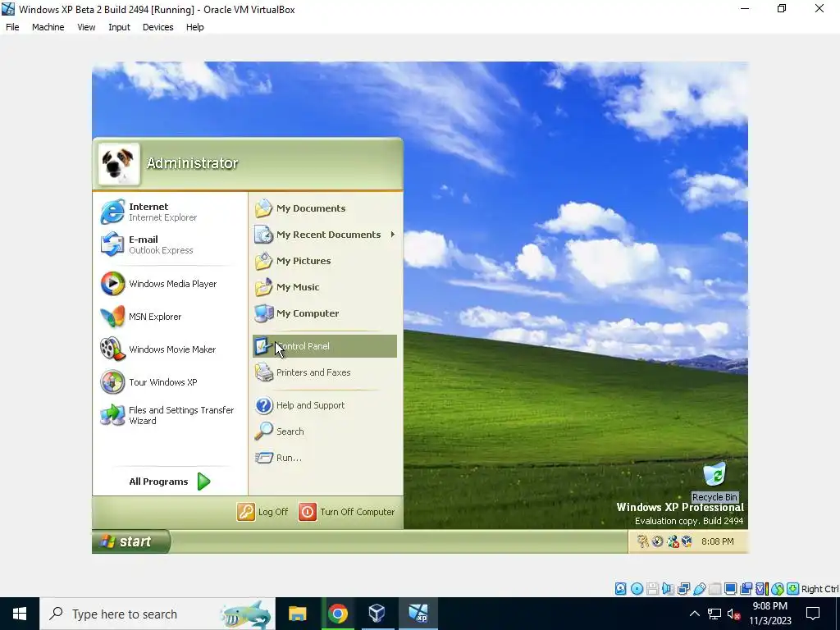The height and width of the screenshot is (630, 840).
Task: Click host clock 9:08 PM date
Action: click(769, 614)
